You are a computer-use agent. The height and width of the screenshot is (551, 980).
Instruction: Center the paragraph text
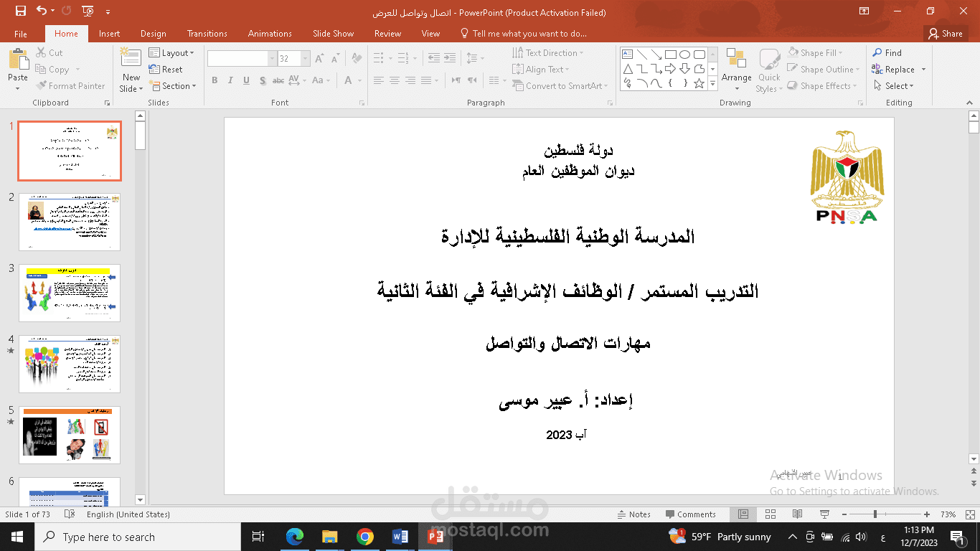pyautogui.click(x=395, y=80)
